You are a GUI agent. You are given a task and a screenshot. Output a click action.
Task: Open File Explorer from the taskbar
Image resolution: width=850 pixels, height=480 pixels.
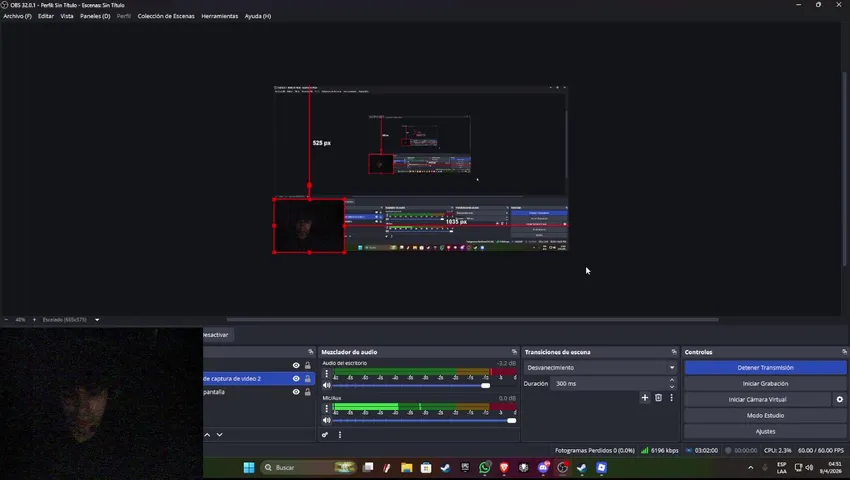tap(407, 468)
